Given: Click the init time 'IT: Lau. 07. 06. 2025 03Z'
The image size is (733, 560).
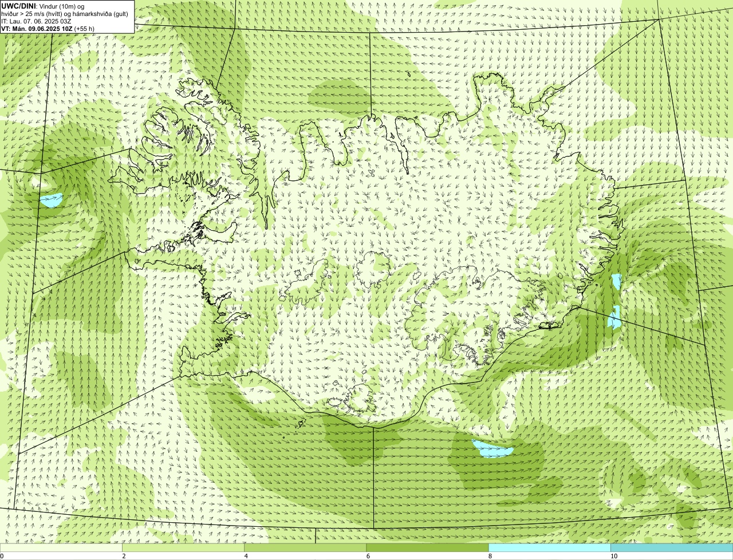Looking at the screenshot, I should (x=36, y=21).
